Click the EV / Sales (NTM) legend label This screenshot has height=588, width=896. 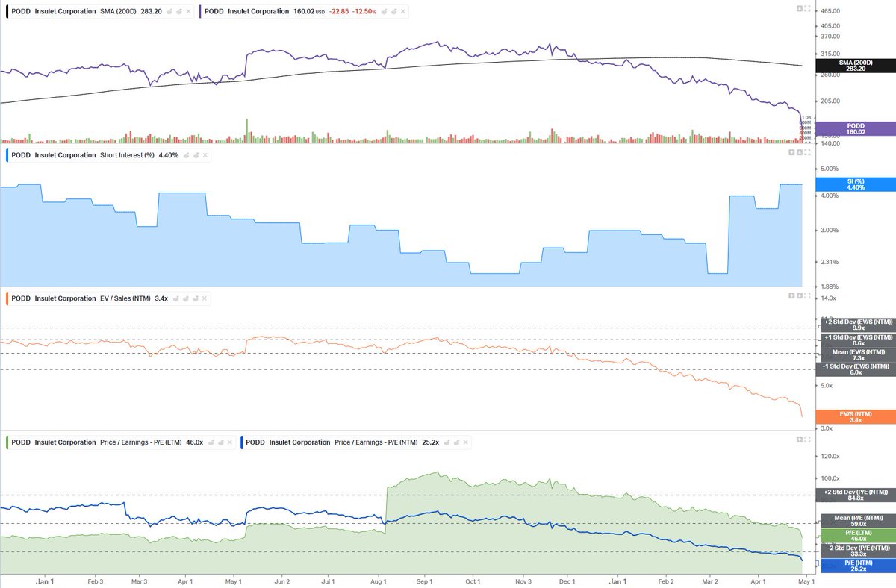tap(125, 298)
